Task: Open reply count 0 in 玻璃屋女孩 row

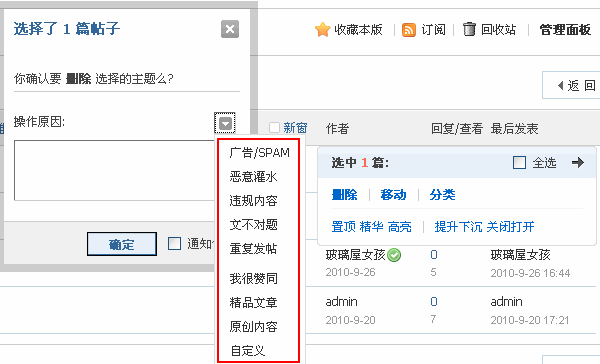Action: click(x=434, y=255)
